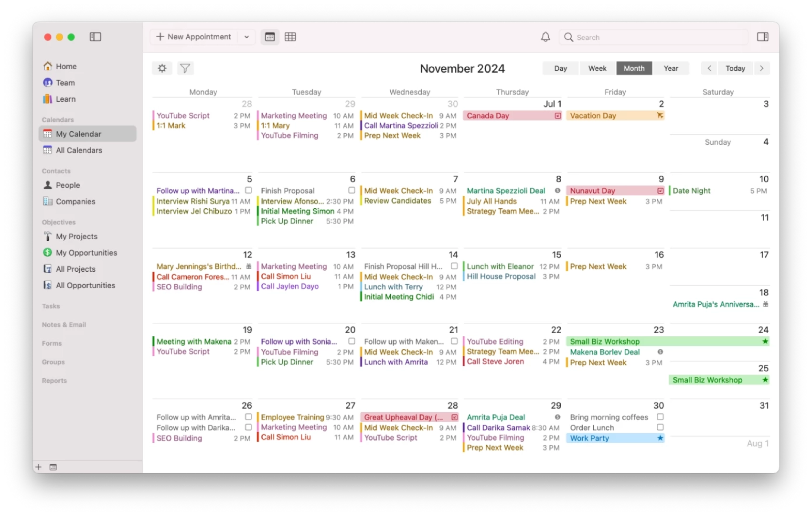
Task: Open New Appointment dropdown arrow
Action: [x=246, y=37]
